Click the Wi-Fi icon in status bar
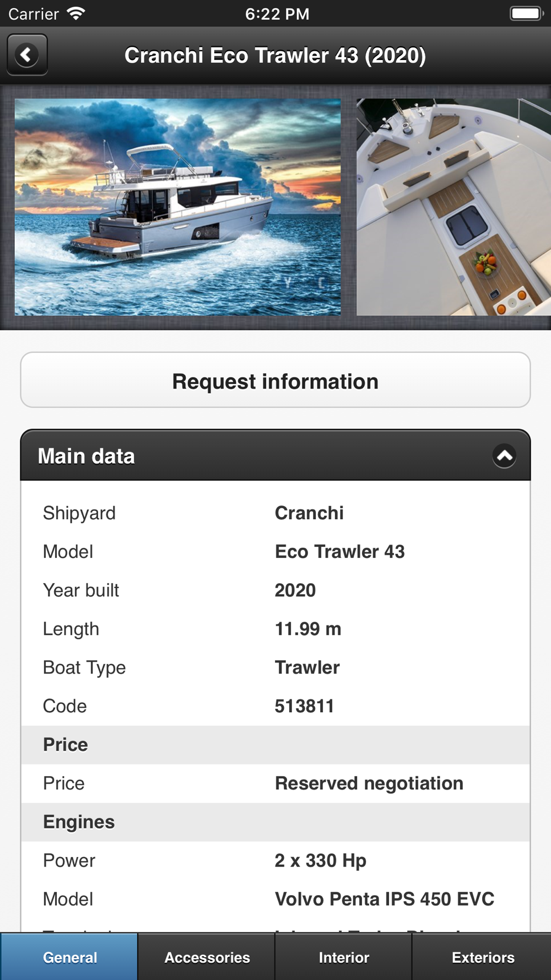 [x=76, y=13]
